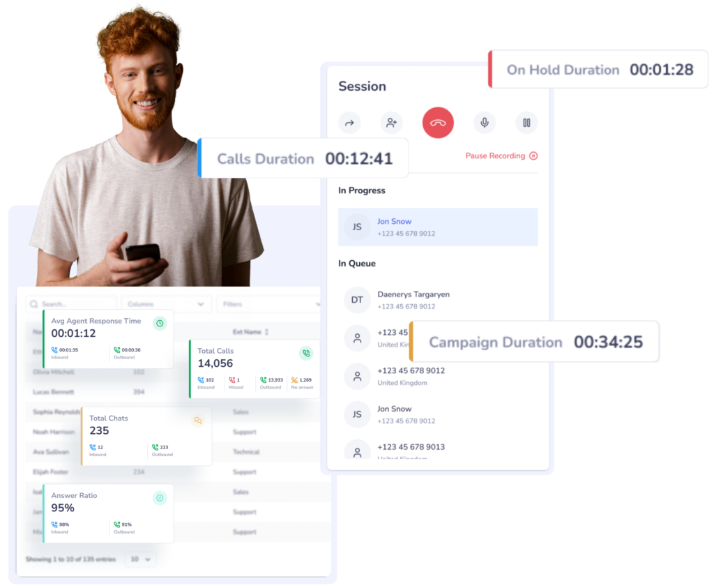Viewport: 714px width, 588px height.
Task: Click the Answer Ratio card icon
Action: click(160, 497)
